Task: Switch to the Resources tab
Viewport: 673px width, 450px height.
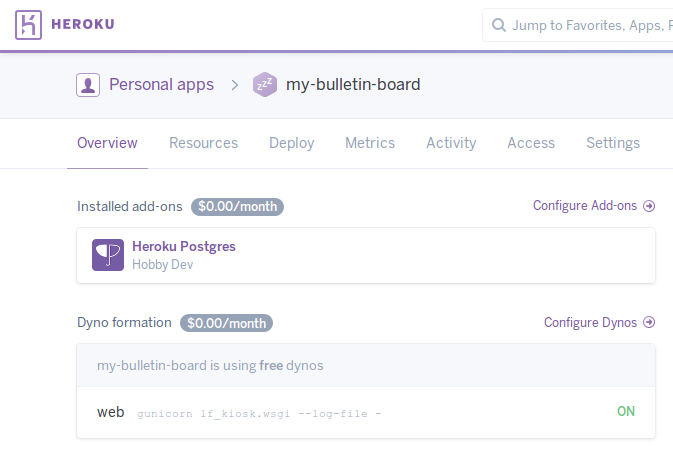Action: pos(203,143)
